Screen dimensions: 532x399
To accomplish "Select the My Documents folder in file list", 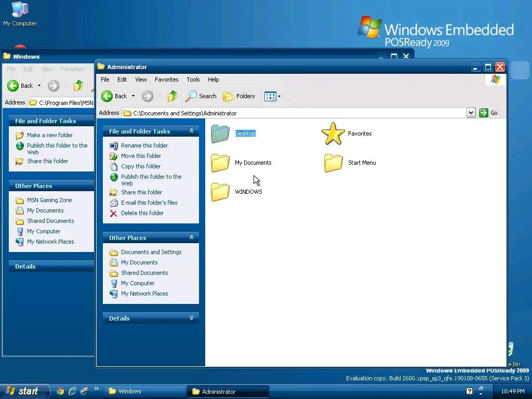I will (220, 163).
